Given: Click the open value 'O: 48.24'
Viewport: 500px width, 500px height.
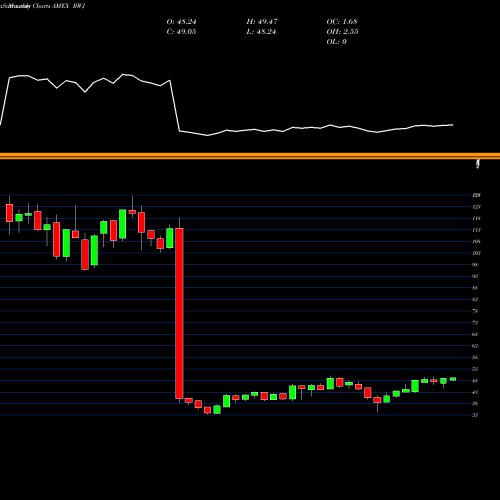Looking at the screenshot, I should coord(181,22).
